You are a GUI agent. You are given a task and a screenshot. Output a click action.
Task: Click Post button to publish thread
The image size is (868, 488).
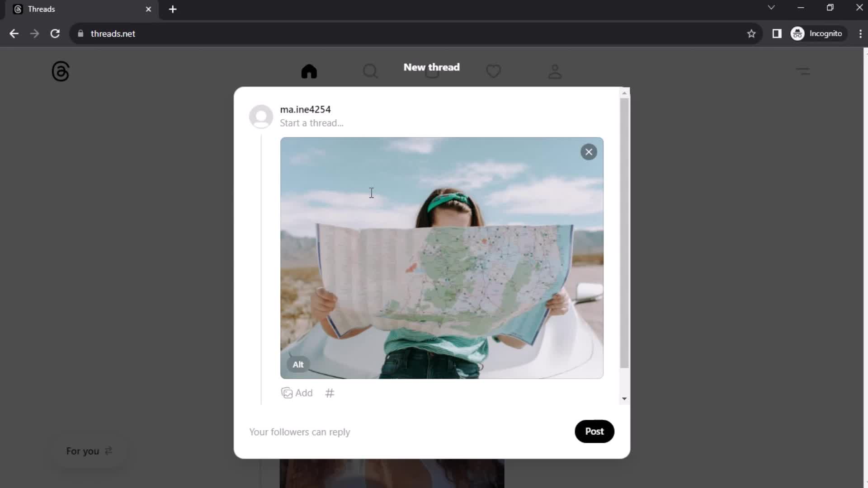[594, 432]
